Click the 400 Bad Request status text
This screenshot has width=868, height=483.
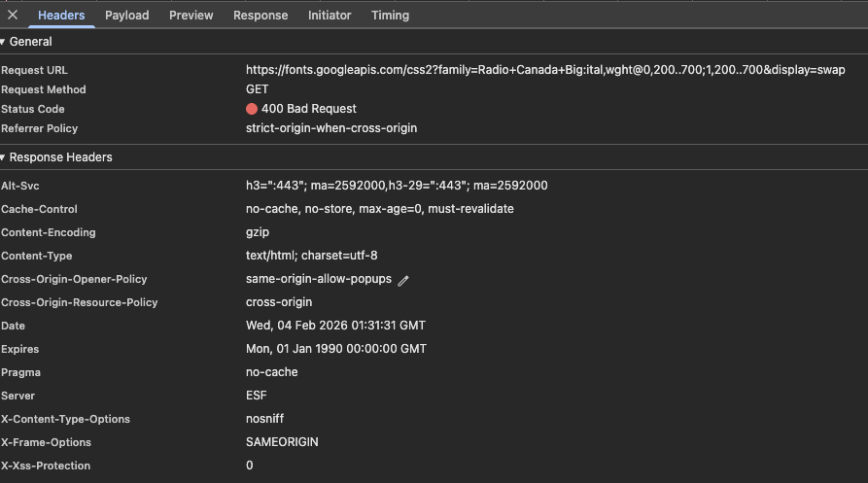(x=309, y=109)
